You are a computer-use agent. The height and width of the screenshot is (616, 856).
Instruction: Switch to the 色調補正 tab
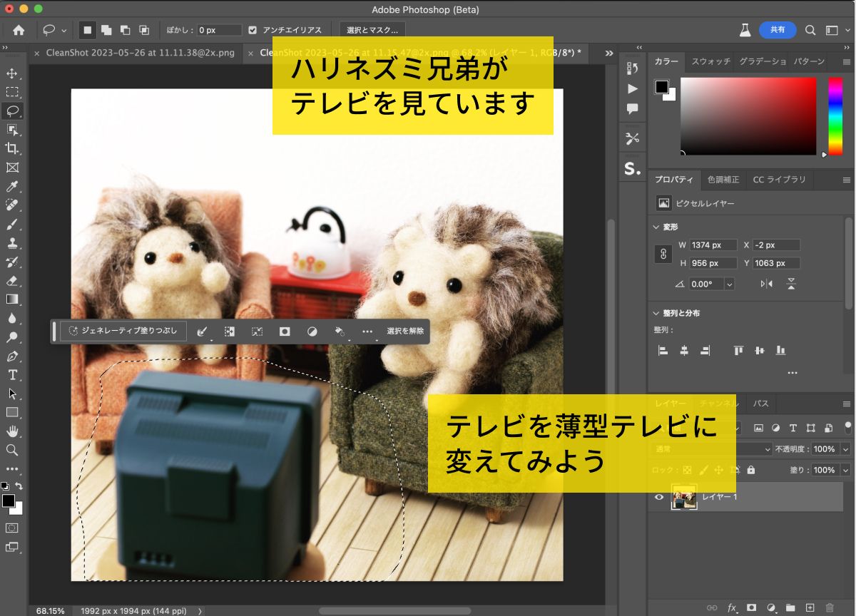(723, 180)
